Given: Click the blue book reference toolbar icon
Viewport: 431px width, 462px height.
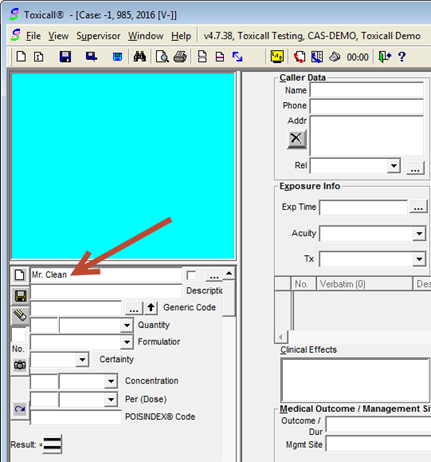Looking at the screenshot, I should click(x=317, y=57).
